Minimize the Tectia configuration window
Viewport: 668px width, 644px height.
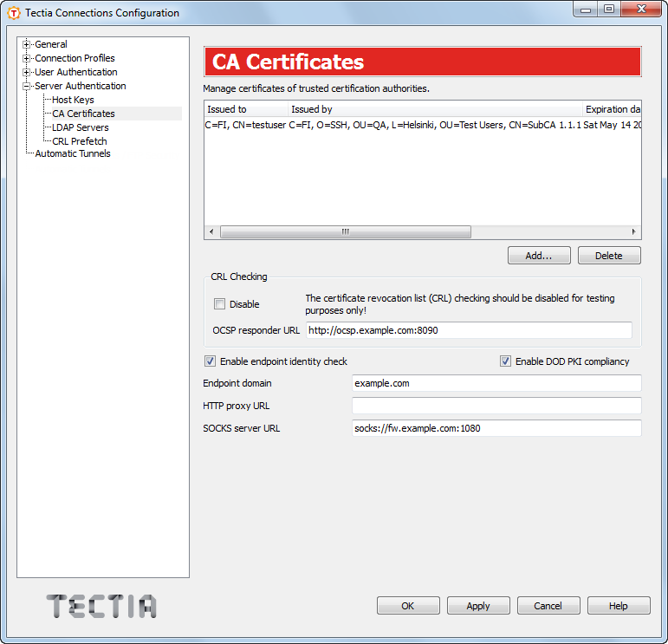(x=586, y=10)
